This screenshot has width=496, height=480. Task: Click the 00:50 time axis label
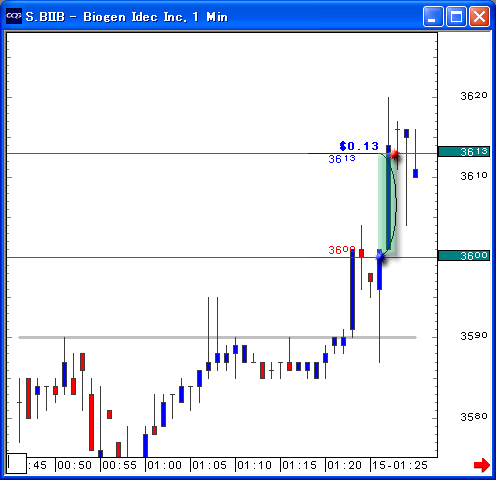(x=75, y=465)
